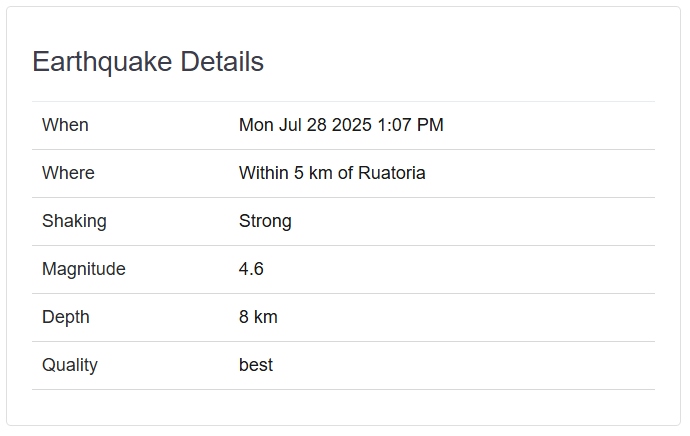
Task: Click the word Details in the title
Action: (222, 62)
